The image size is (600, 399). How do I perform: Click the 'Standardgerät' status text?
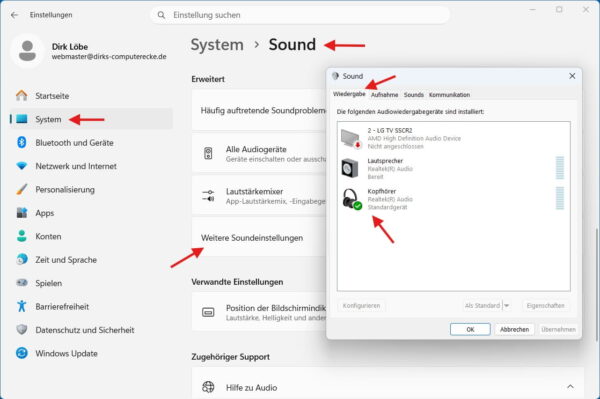pyautogui.click(x=387, y=207)
